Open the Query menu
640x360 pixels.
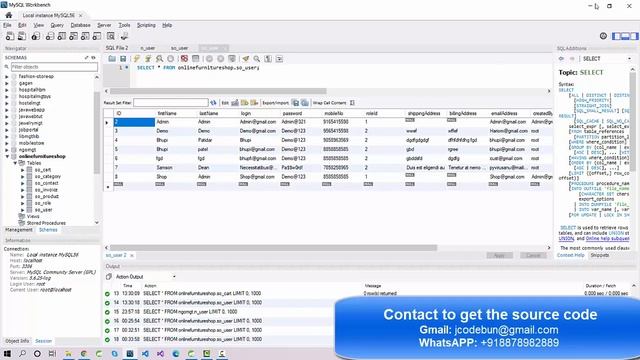click(x=57, y=25)
